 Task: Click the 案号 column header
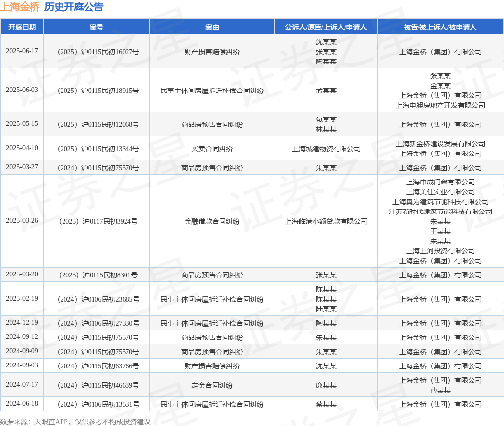tap(96, 27)
